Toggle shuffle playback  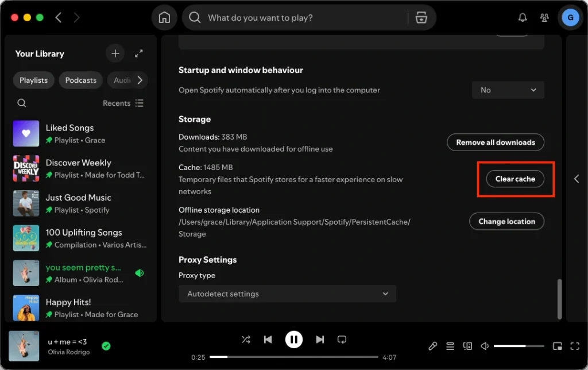(246, 340)
